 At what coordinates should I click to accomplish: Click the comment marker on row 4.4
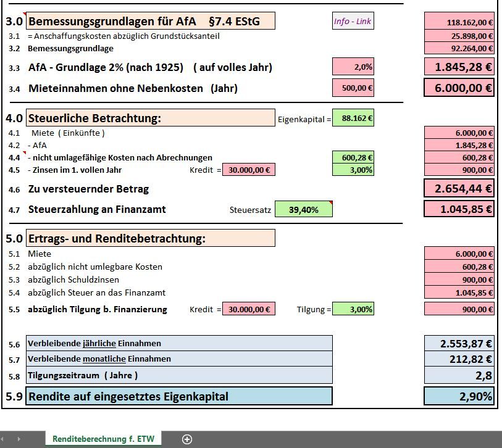pos(25,153)
